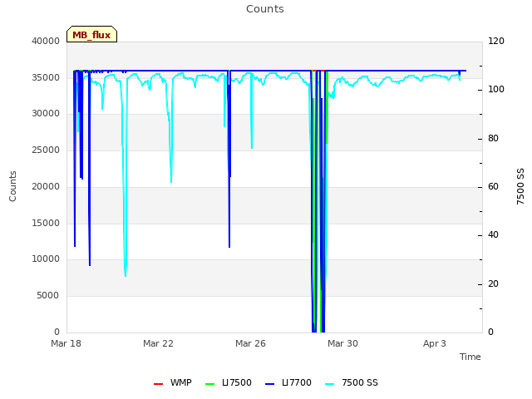
Task: Click the '15000' left axis value
Action: click(46, 223)
